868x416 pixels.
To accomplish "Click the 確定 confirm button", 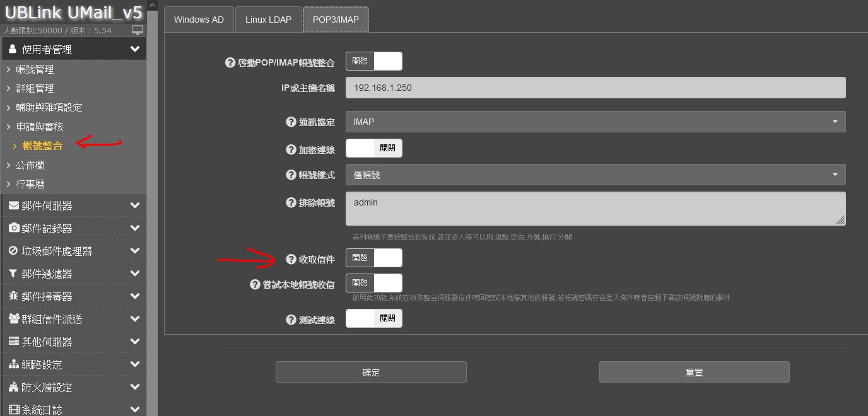I will tap(371, 372).
